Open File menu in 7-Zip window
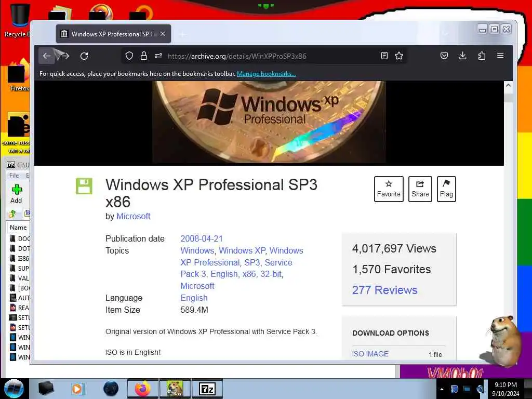The height and width of the screenshot is (399, 532). coord(14,176)
